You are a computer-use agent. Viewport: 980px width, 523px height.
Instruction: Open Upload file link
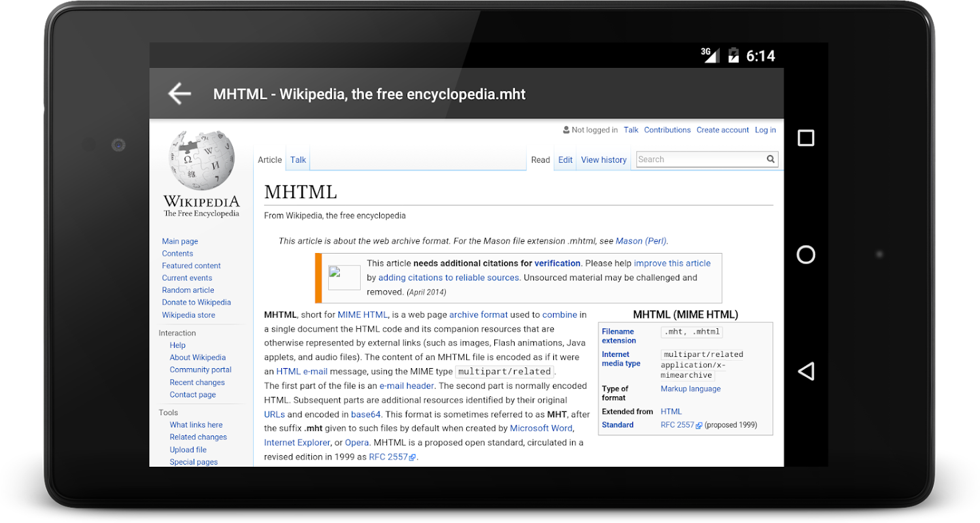click(x=188, y=450)
